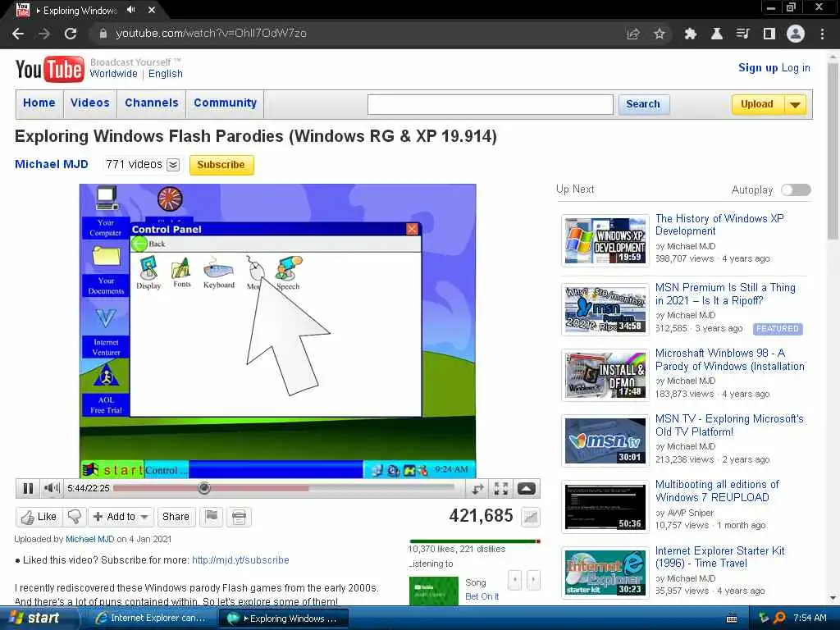
Task: Mute the video volume speaker icon
Action: tap(52, 488)
